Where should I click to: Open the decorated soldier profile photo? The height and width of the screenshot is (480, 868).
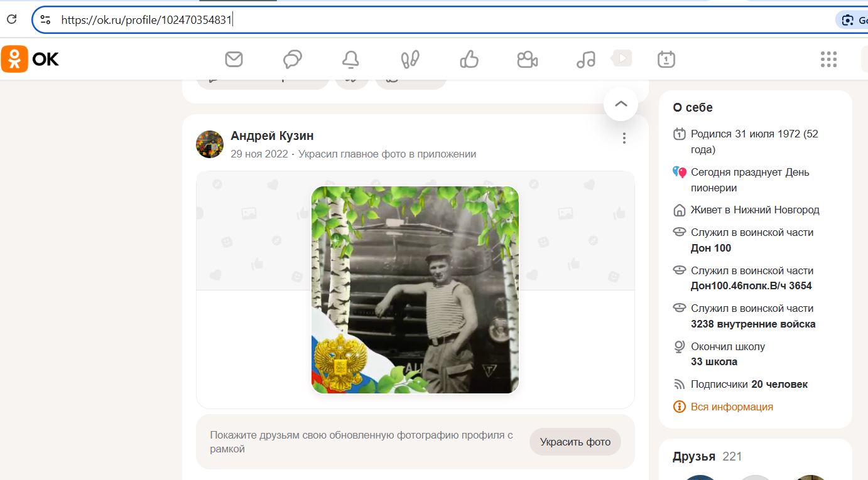pos(415,290)
